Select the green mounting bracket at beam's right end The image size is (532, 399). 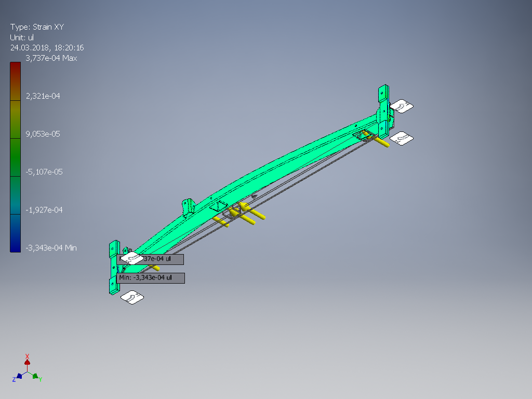click(x=384, y=111)
